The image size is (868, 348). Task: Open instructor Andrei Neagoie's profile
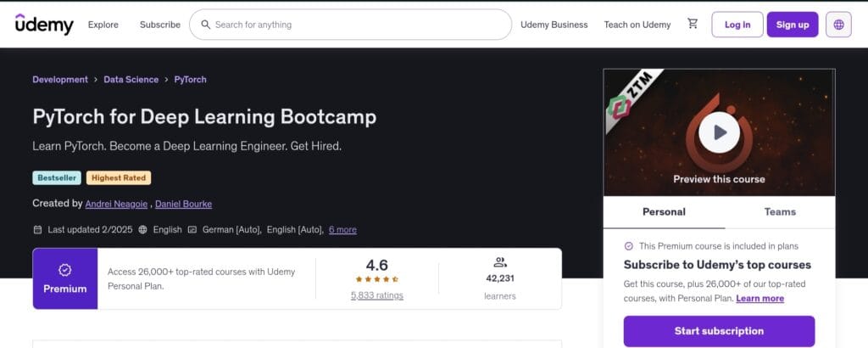pos(116,204)
